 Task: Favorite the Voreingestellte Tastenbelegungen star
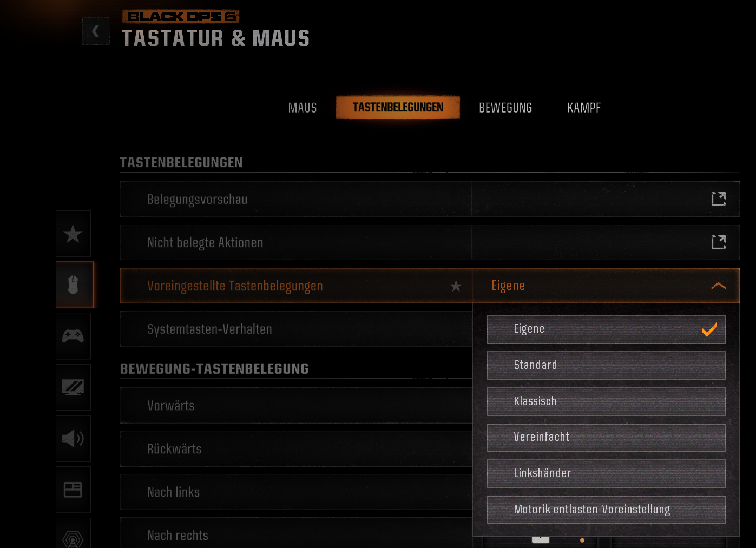[456, 286]
